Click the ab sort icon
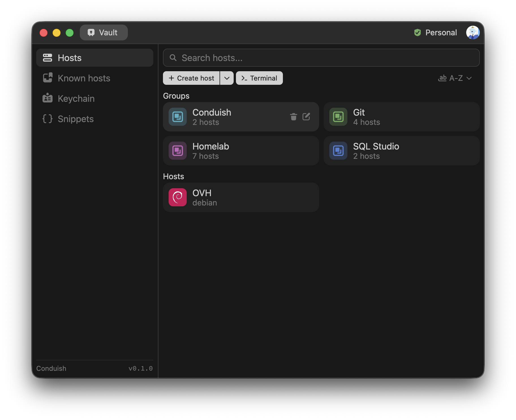 point(442,78)
